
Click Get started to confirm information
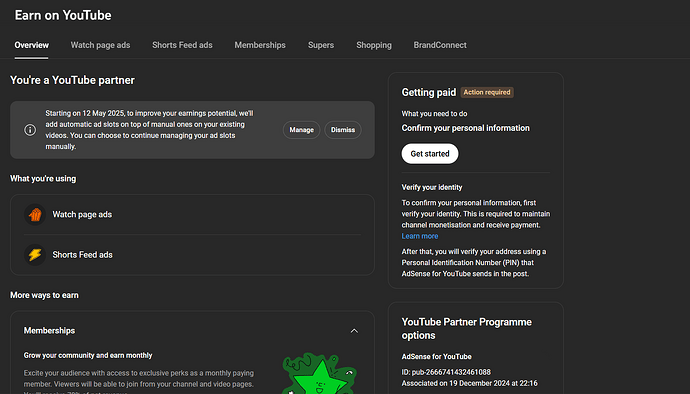click(430, 154)
